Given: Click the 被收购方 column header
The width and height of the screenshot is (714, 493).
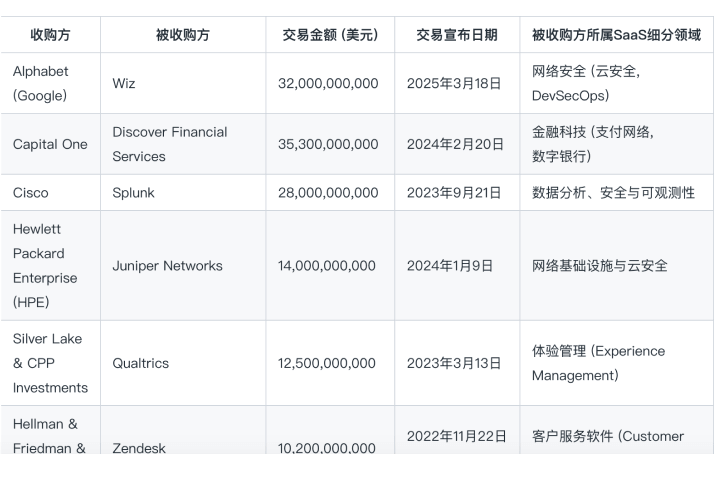Looking at the screenshot, I should tap(183, 35).
